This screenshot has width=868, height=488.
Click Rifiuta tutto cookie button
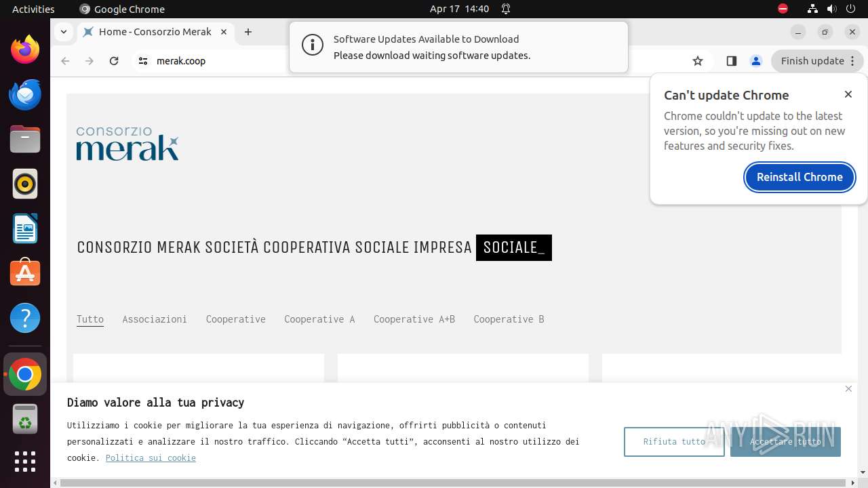pos(674,441)
